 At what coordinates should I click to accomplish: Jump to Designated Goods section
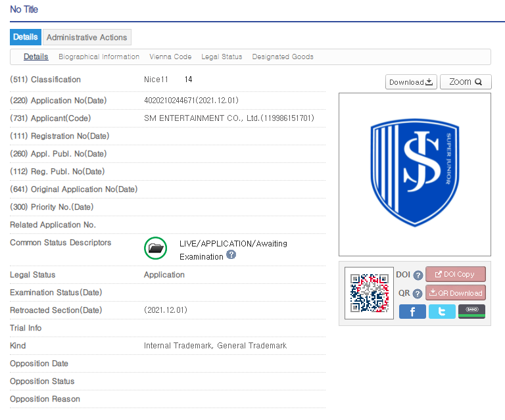click(x=283, y=57)
